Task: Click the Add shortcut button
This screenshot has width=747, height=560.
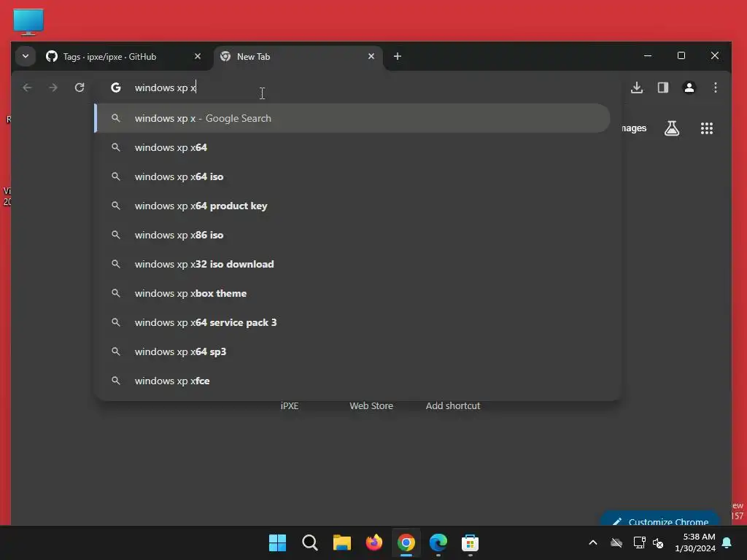Action: (x=452, y=405)
